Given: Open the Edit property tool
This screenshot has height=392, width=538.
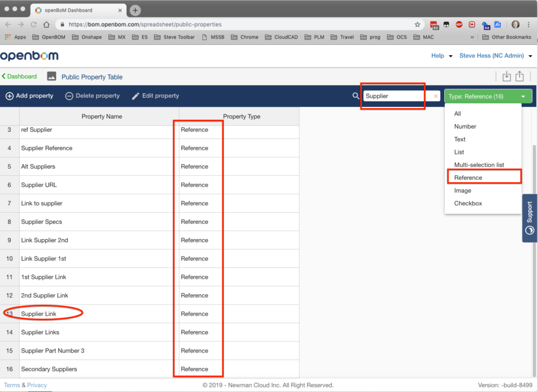Looking at the screenshot, I should pyautogui.click(x=155, y=96).
